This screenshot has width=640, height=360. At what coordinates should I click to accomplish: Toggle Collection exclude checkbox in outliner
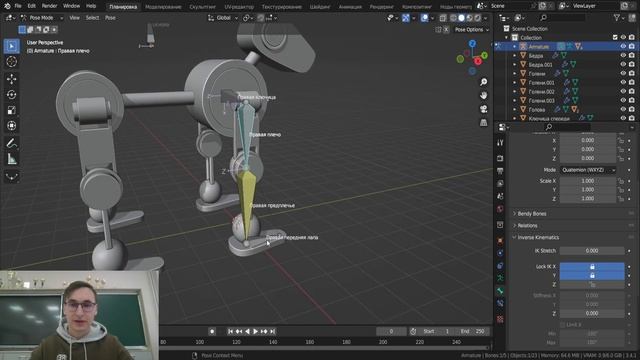click(615, 38)
